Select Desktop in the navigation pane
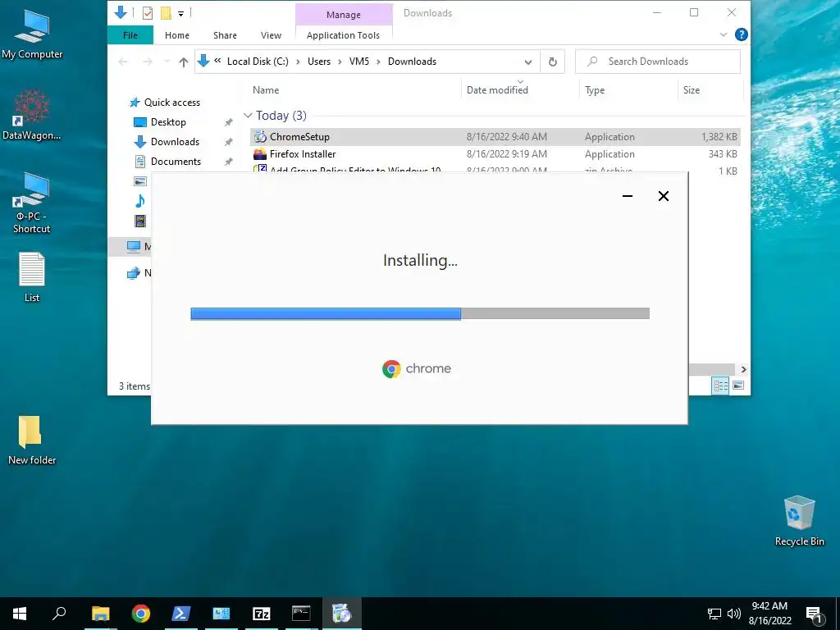 click(x=168, y=122)
